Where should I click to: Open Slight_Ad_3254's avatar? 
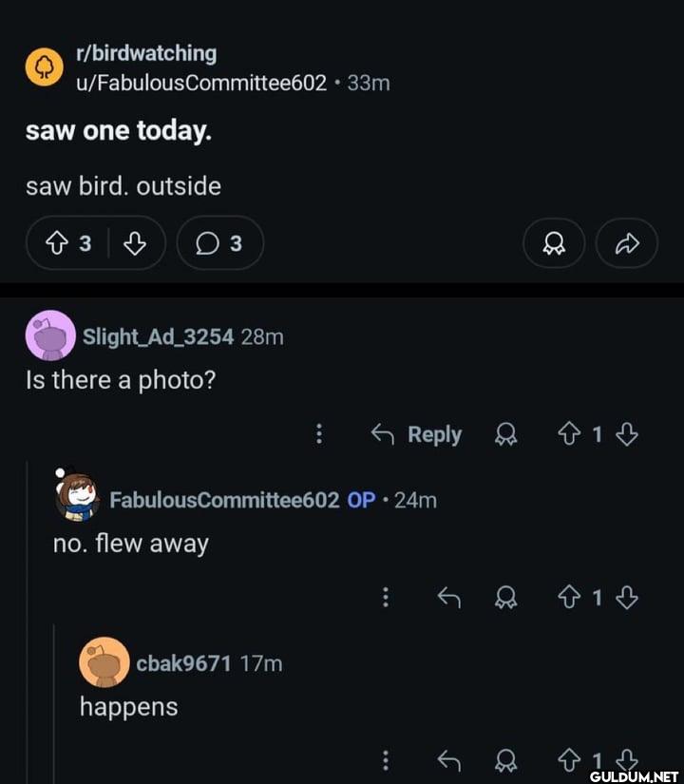pyautogui.click(x=50, y=335)
